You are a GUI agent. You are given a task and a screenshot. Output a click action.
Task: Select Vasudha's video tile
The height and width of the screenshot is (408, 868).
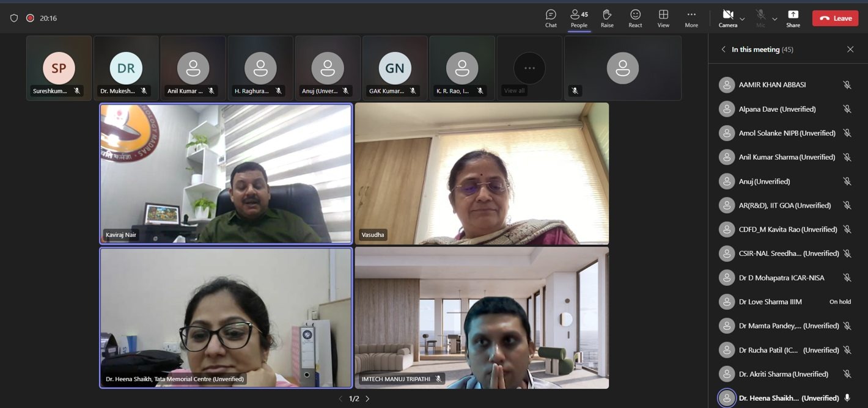coord(482,173)
